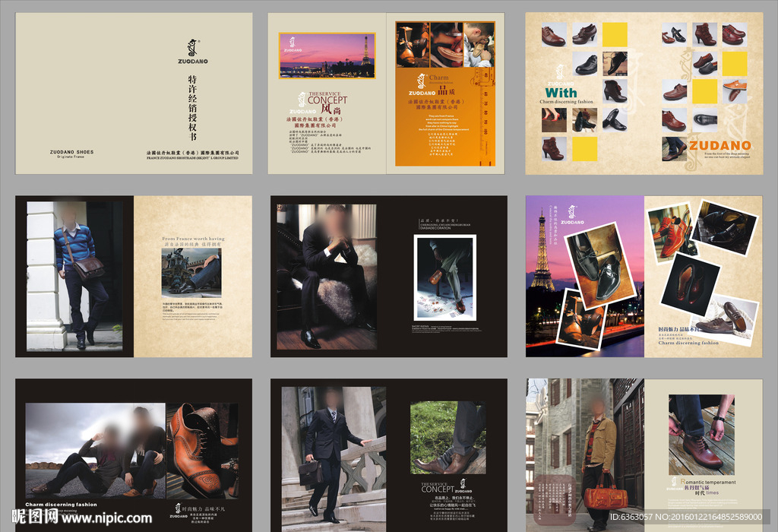Viewport: 778px width, 532px height.
Task: Click the 'CONCEPT' heading beside the 风尚 characters
Action: click(x=327, y=100)
